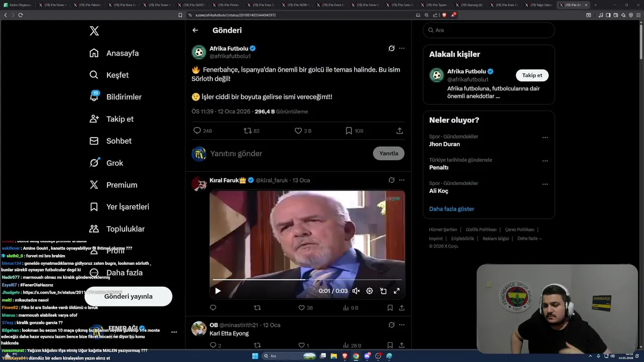
Task: Expand Daha fazla footer links
Action: [x=529, y=238]
